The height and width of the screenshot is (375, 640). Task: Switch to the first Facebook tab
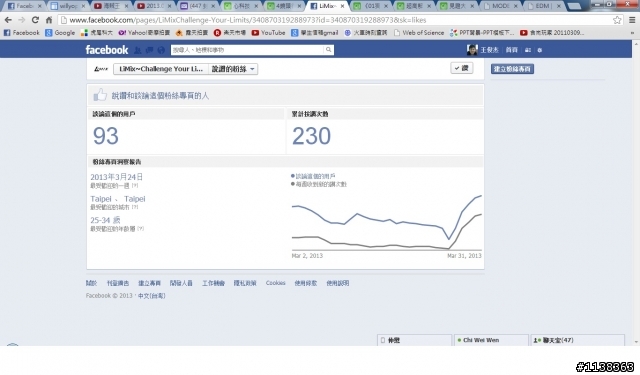pyautogui.click(x=24, y=6)
